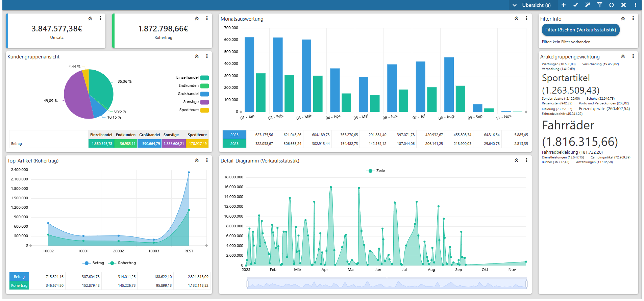Collapse the Rohertrag card
The height and width of the screenshot is (301, 644).
pyautogui.click(x=197, y=19)
